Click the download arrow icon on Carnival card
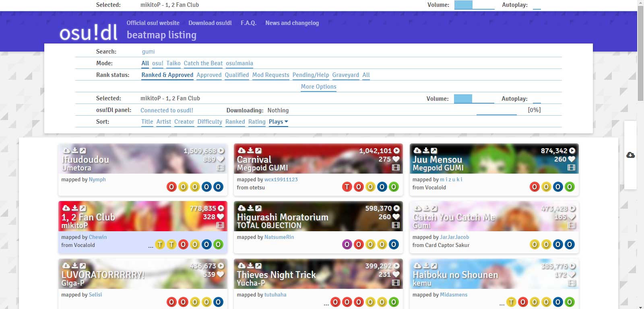The width and height of the screenshot is (644, 309). [250, 151]
